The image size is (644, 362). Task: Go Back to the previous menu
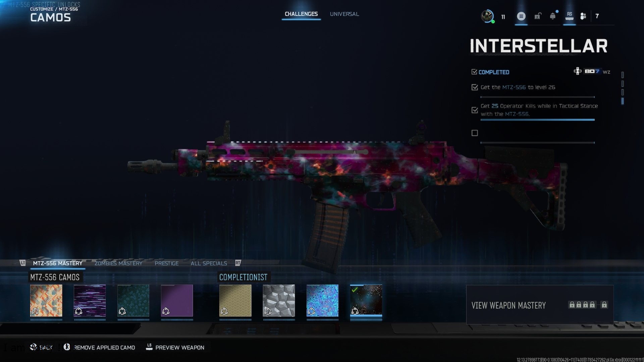46,348
